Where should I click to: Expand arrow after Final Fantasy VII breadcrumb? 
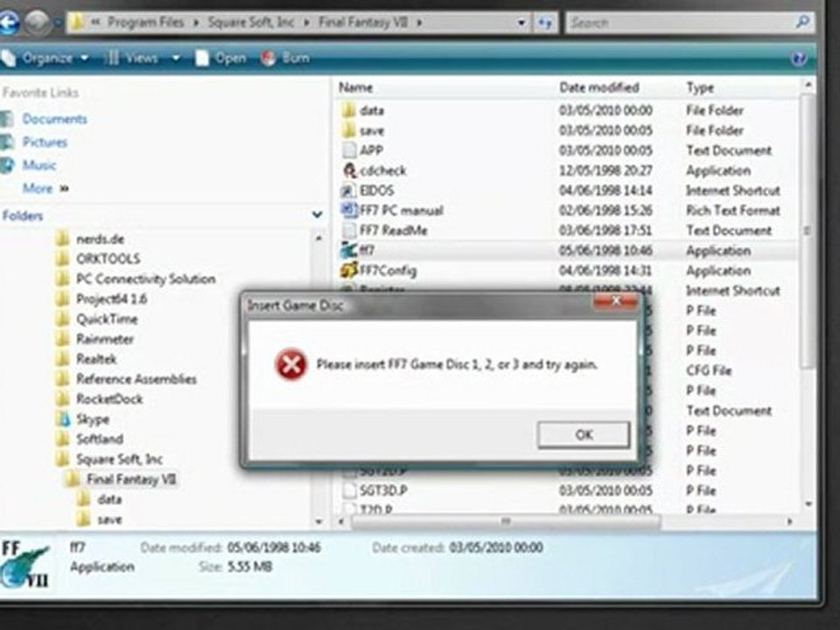pyautogui.click(x=419, y=23)
